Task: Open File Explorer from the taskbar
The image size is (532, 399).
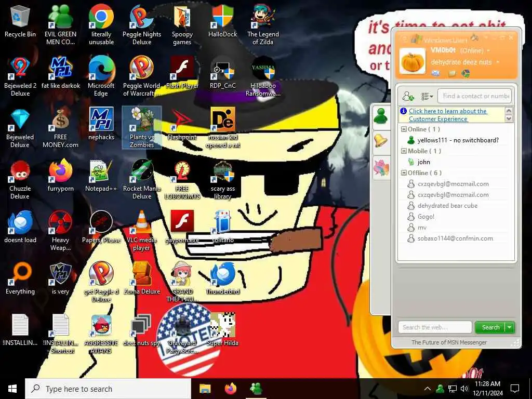Action: tap(205, 389)
